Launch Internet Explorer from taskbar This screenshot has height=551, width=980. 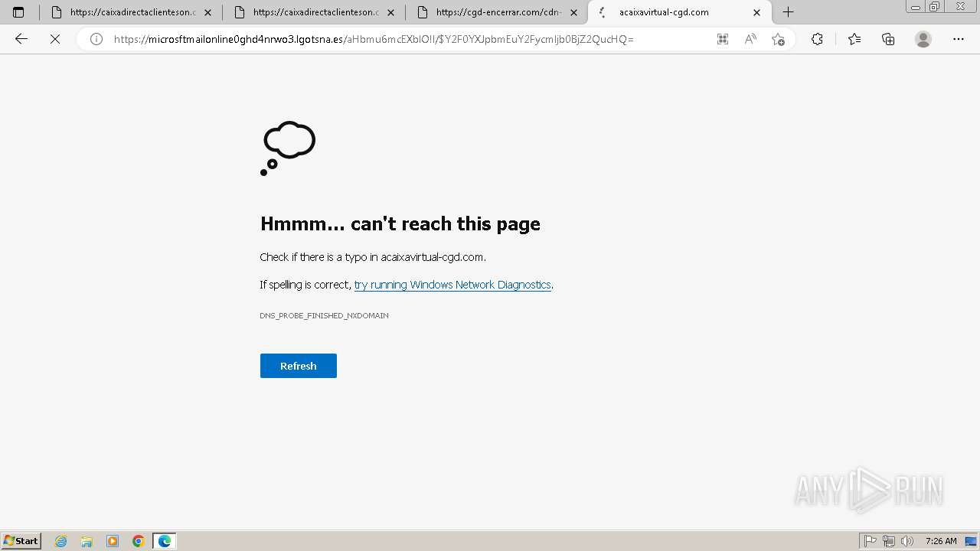tap(61, 541)
